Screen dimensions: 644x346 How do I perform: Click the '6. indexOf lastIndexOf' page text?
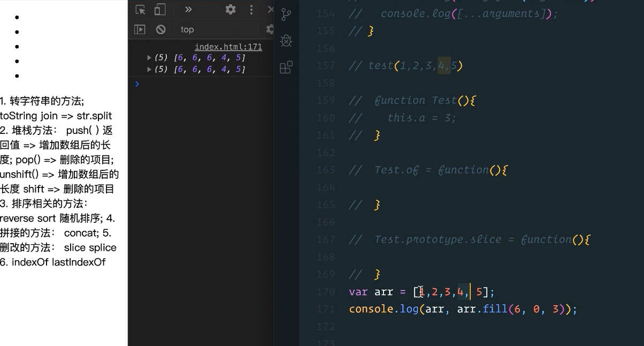pyautogui.click(x=52, y=262)
